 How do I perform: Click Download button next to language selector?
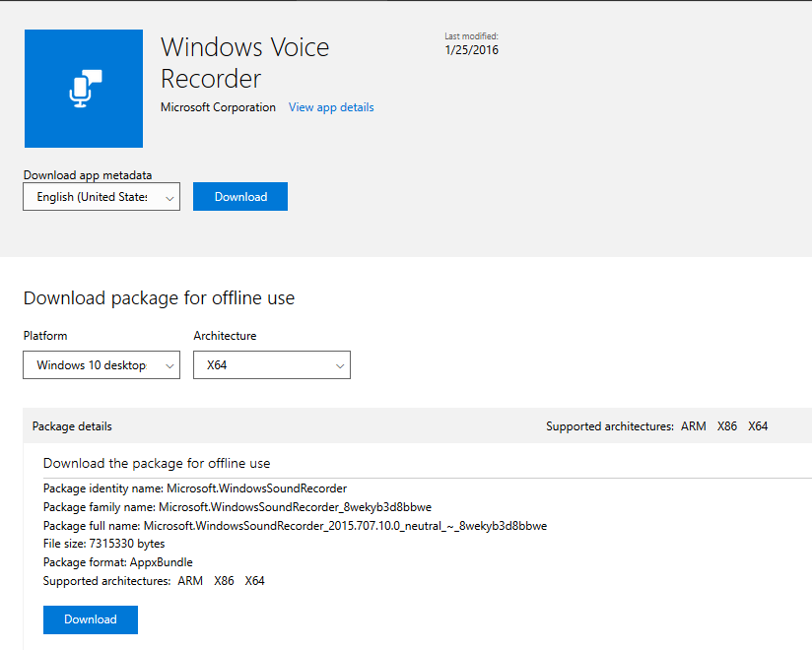tap(240, 197)
